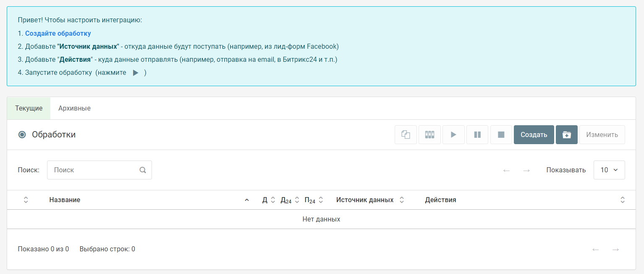Select the Текущие tab

pyautogui.click(x=29, y=108)
